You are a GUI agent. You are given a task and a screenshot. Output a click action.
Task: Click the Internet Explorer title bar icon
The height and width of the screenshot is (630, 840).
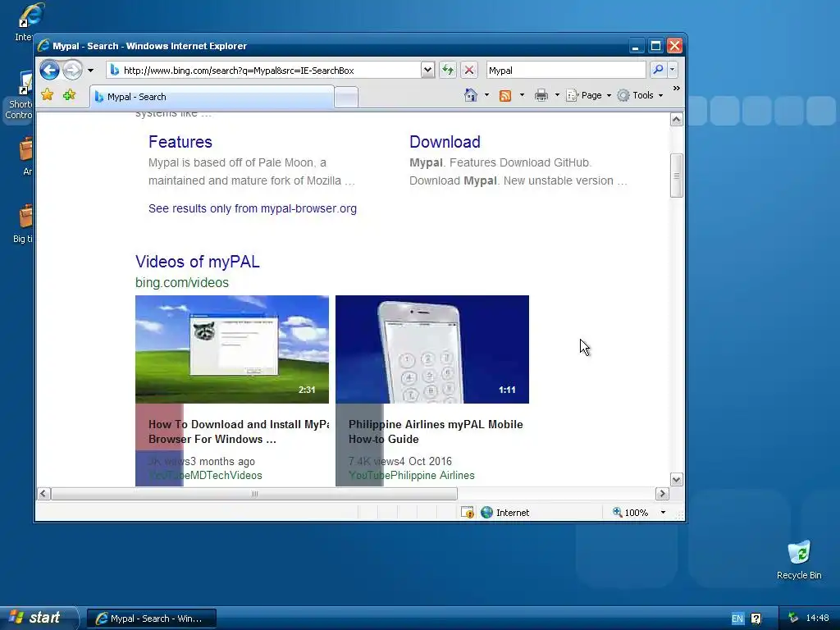(44, 46)
